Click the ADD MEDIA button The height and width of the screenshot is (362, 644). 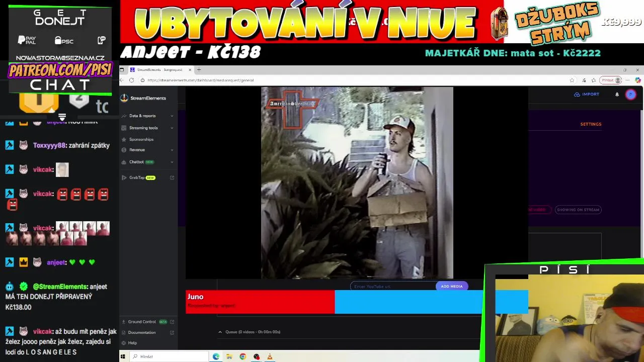[x=451, y=287]
